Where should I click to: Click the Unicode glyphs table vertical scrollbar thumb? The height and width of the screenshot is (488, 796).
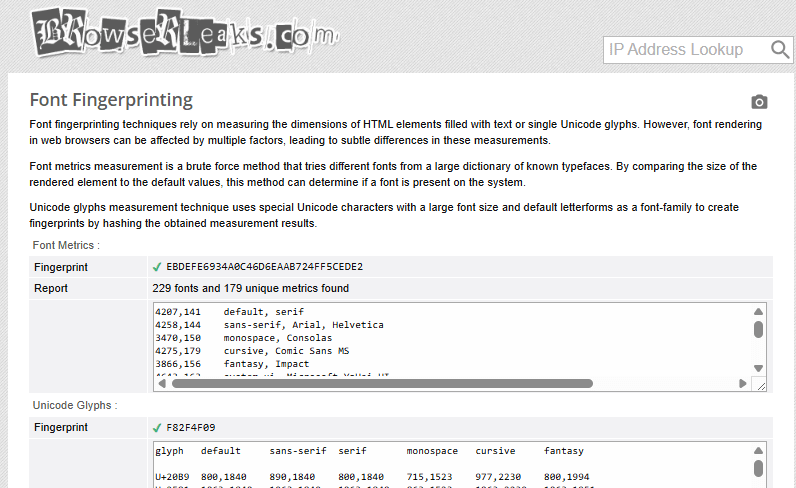pos(758,469)
